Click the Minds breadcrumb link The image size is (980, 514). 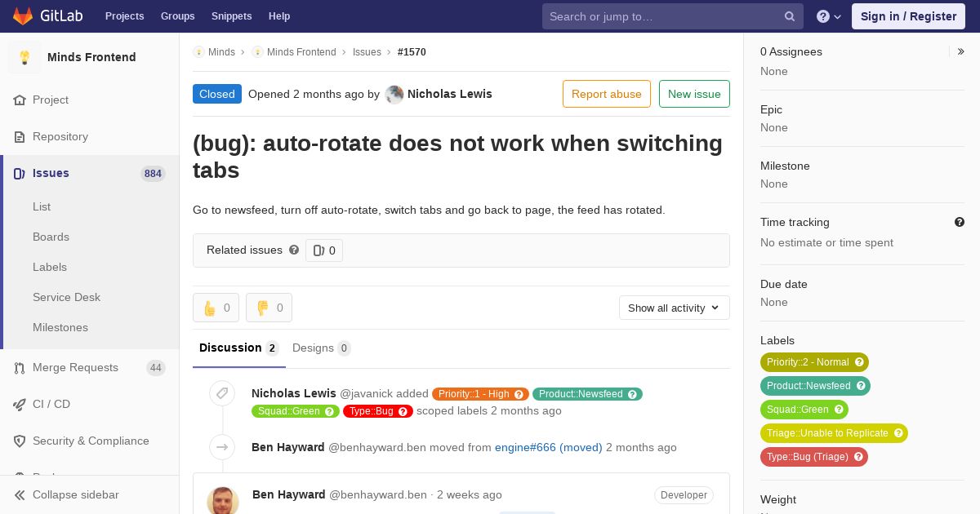point(221,51)
